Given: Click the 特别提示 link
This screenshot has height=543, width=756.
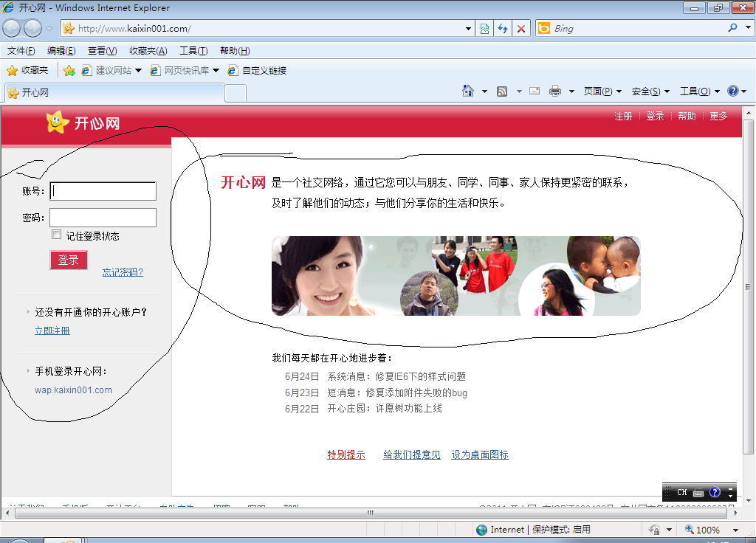Looking at the screenshot, I should 346,454.
